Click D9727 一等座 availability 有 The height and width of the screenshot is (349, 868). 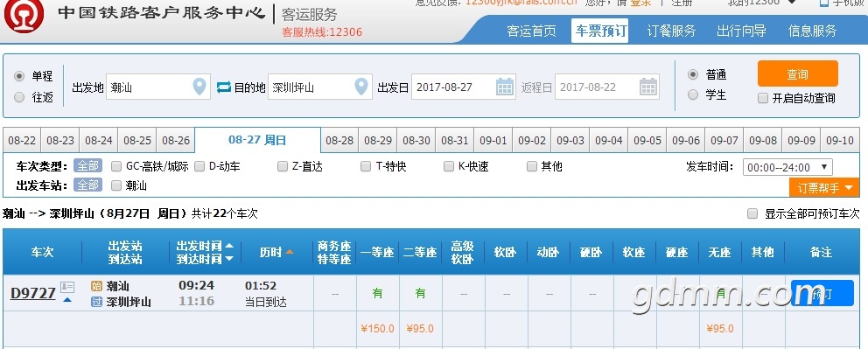[377, 294]
